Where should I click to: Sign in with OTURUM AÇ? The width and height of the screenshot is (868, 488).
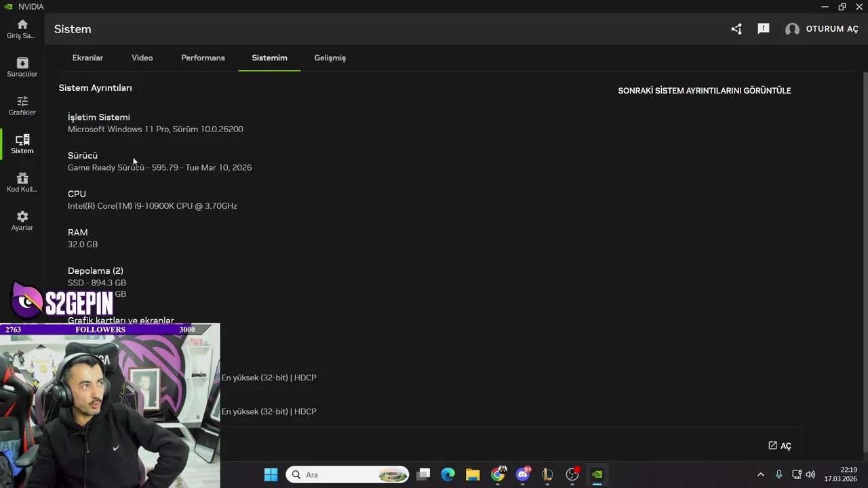tap(832, 29)
